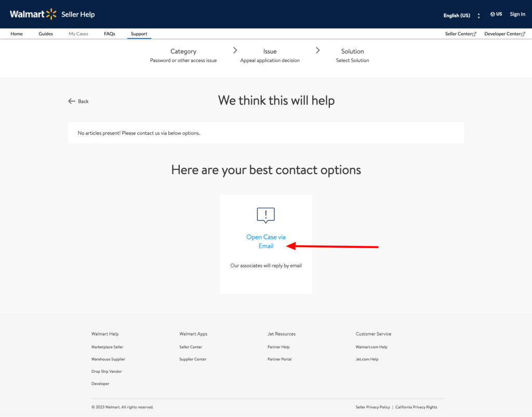
Task: Open Case via Email
Action: pos(265,241)
